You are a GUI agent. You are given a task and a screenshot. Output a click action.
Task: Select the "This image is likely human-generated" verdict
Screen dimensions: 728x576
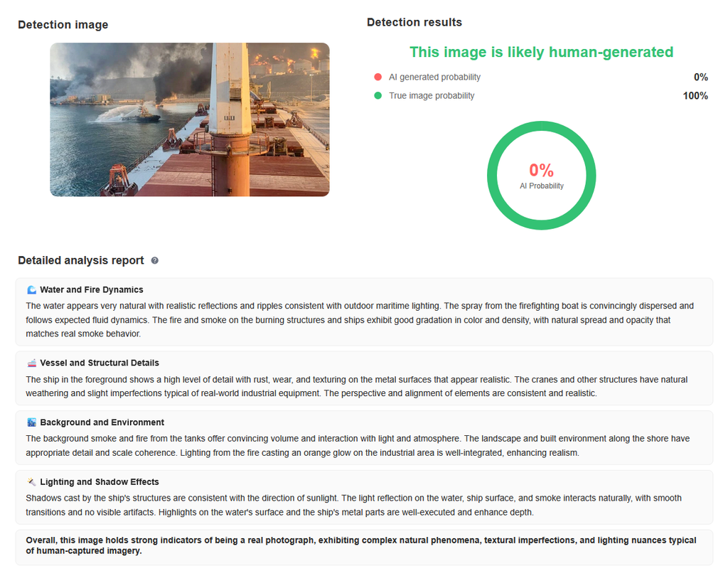click(541, 52)
